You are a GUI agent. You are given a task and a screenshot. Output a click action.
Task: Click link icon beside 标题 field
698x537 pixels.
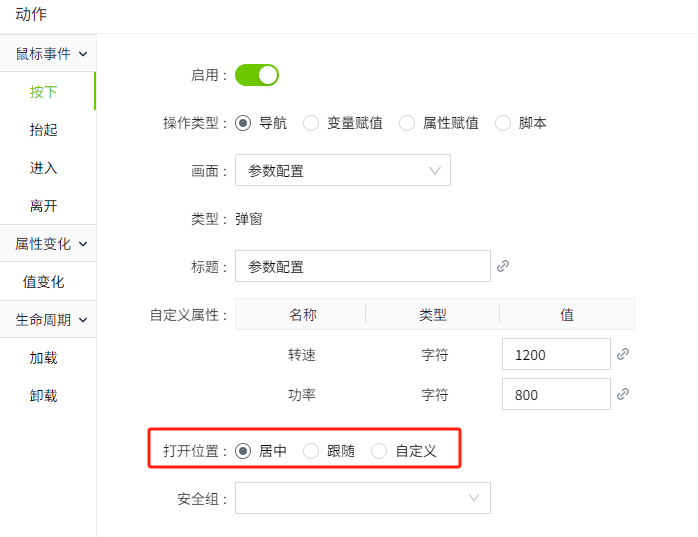point(503,266)
